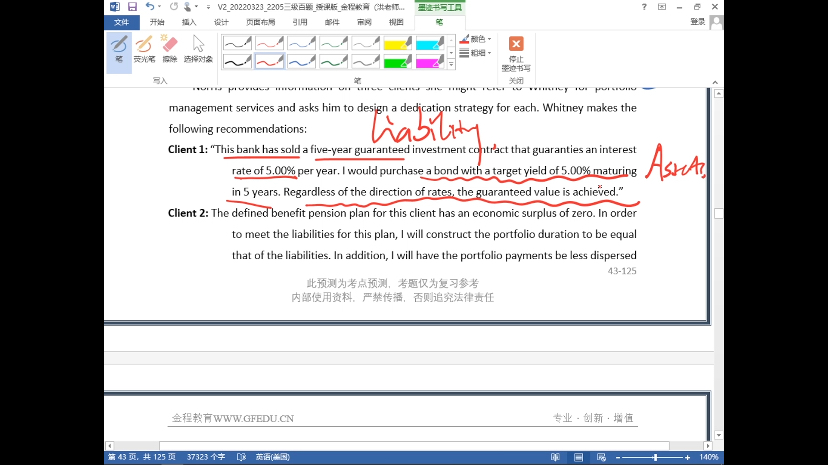Choose thick red pen in bottom row
828x465 pixels.
pyautogui.click(x=269, y=62)
